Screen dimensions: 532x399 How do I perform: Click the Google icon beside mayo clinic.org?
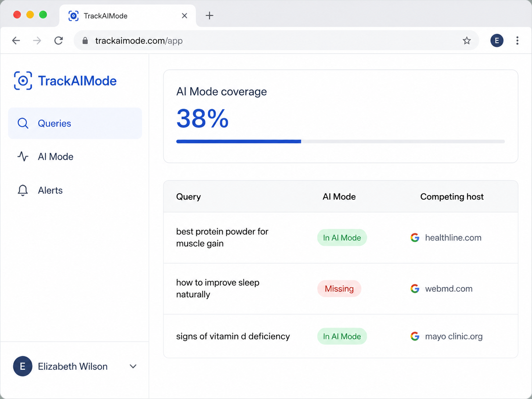tap(415, 336)
